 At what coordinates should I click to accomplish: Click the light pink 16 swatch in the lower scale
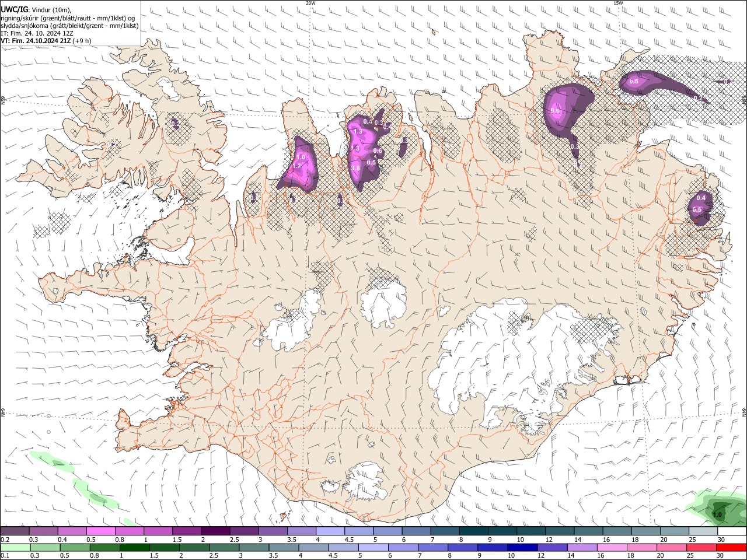pyautogui.click(x=613, y=548)
